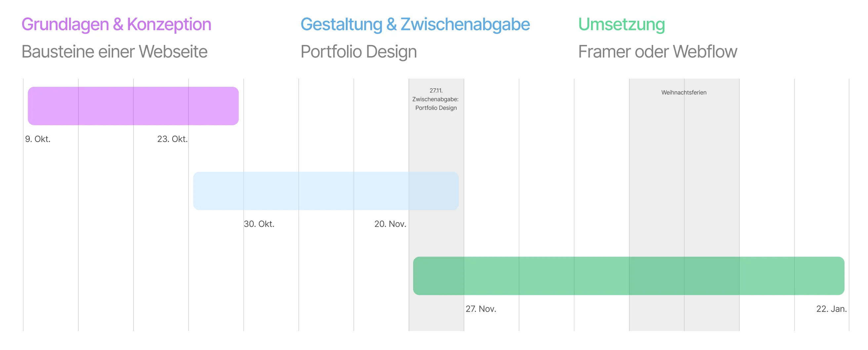868x350 pixels.
Task: Click Zwischenabgabe in the large blue heading
Action: [x=465, y=24]
